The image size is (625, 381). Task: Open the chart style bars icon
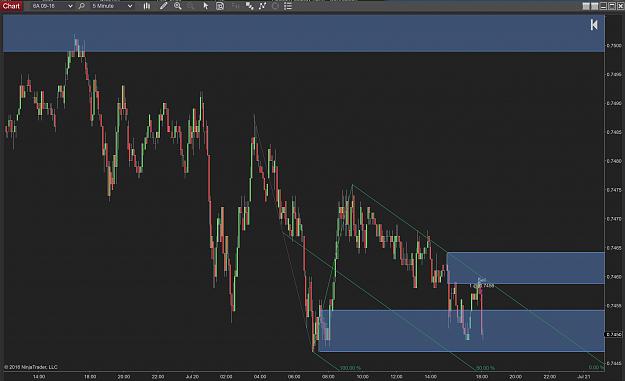pos(147,6)
